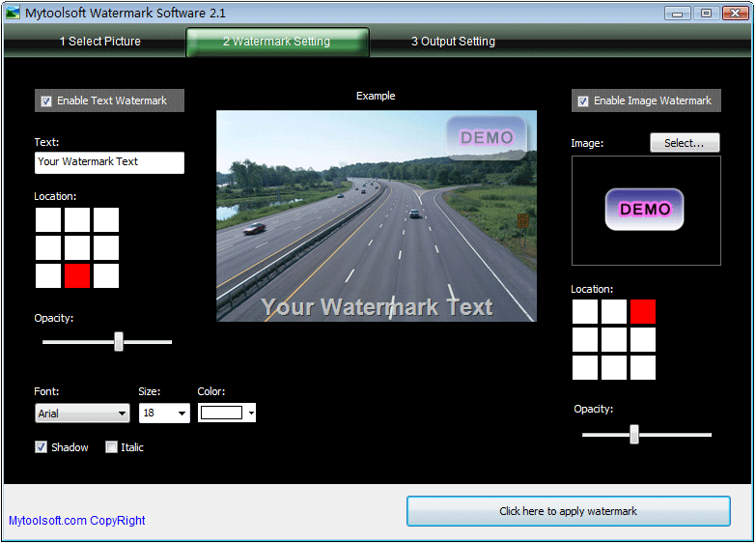The image size is (756, 543).
Task: Set image location to middle-left square
Action: coord(585,340)
